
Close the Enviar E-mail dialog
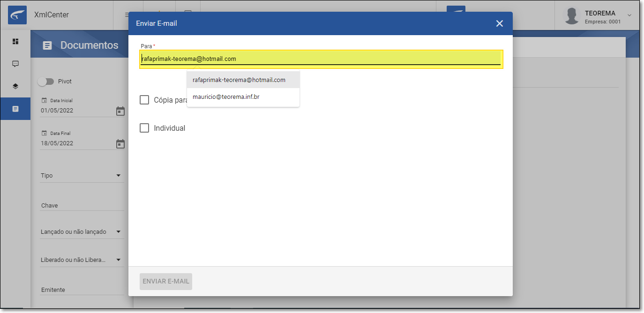coord(500,23)
